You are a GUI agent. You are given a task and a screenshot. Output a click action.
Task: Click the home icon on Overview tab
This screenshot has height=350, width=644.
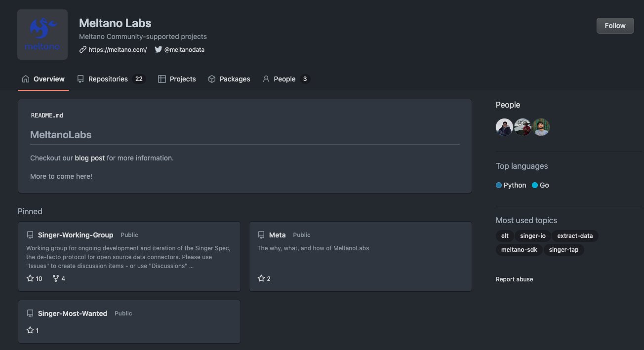tap(26, 79)
